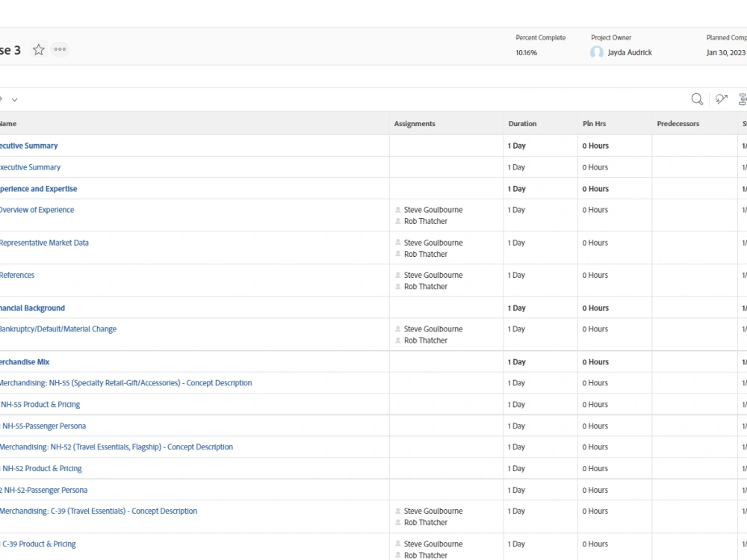Click the Jan 30, 2023 planned completion date
The width and height of the screenshot is (747, 560).
point(726,52)
